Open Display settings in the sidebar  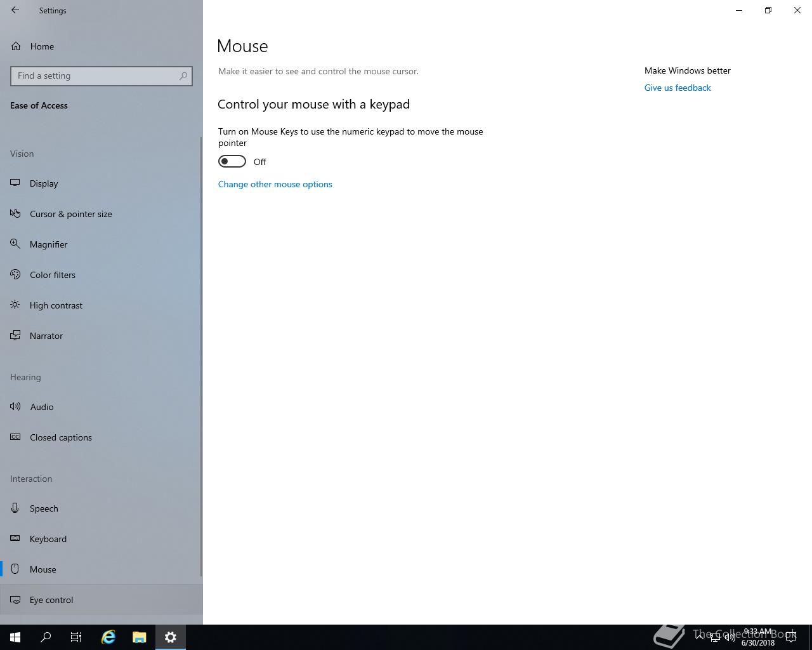[x=101, y=183]
